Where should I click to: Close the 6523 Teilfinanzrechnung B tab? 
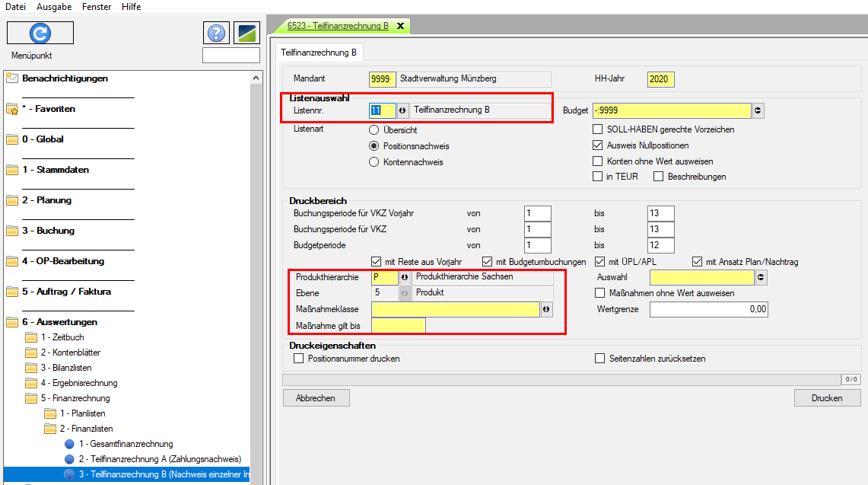399,26
